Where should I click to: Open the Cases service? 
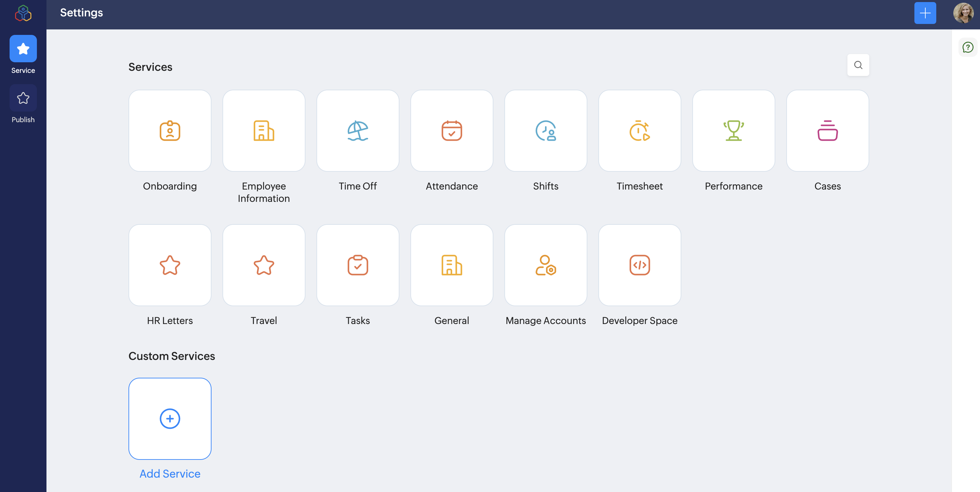[828, 131]
